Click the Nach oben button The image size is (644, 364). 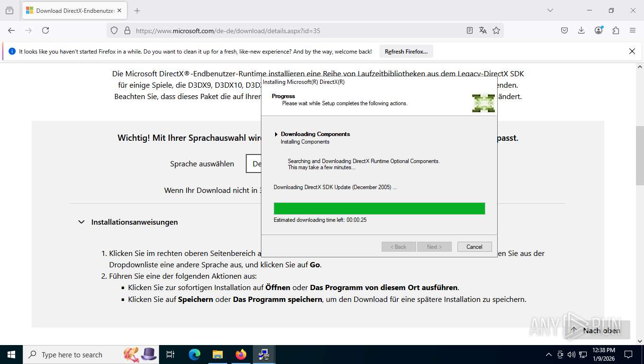tap(596, 330)
